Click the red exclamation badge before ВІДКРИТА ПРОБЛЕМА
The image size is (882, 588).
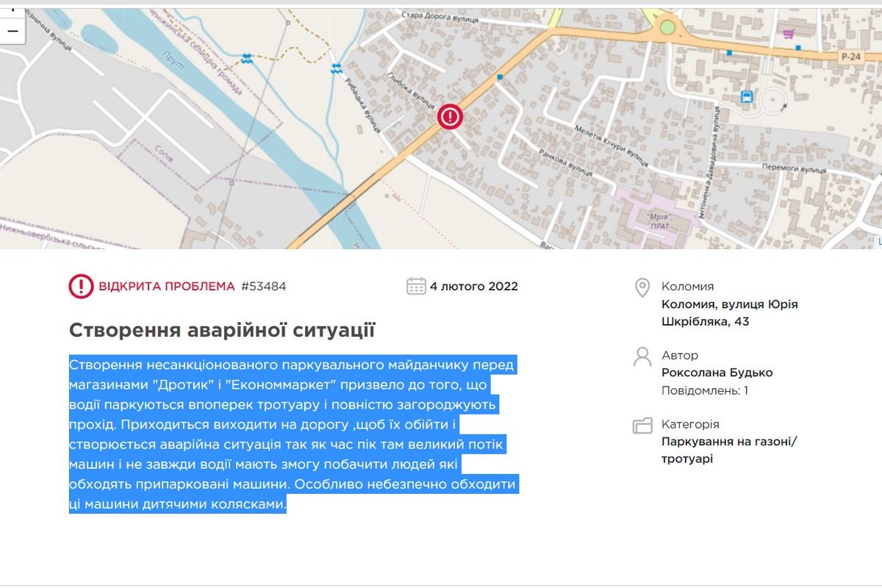pyautogui.click(x=81, y=287)
